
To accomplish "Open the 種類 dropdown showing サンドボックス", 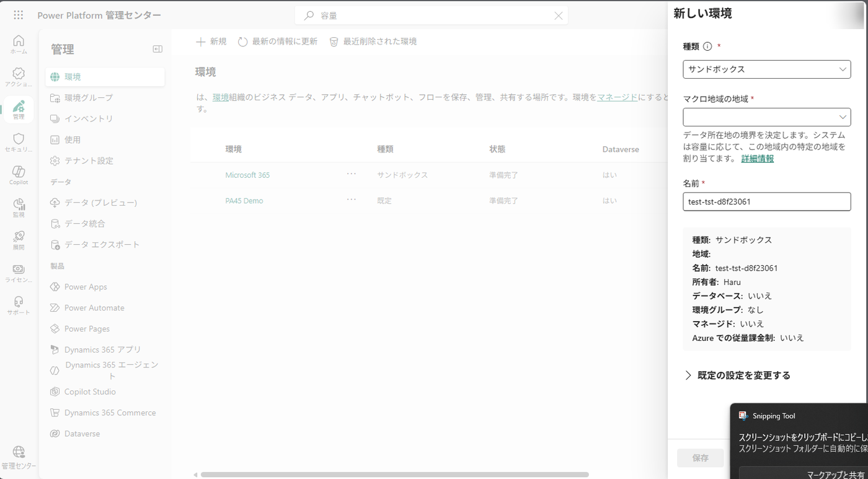I will pyautogui.click(x=766, y=69).
